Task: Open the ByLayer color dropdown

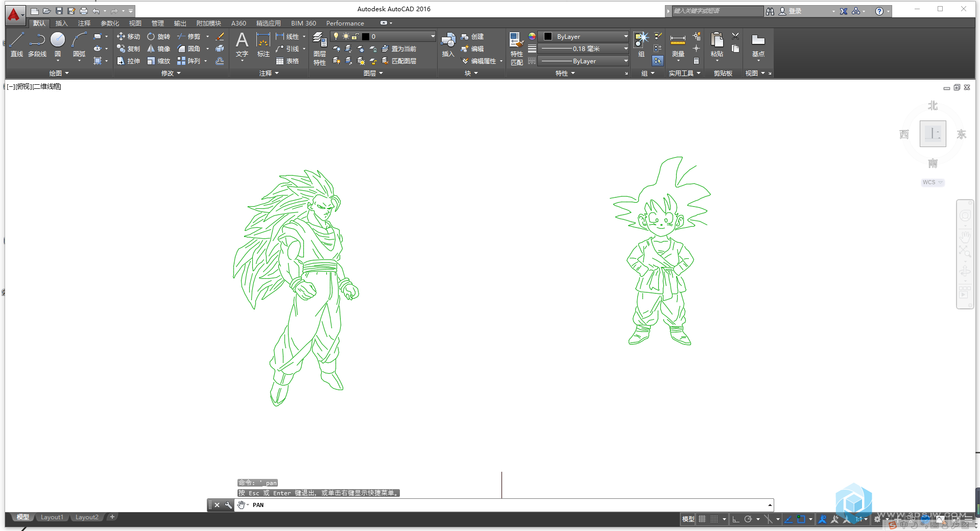Action: (x=584, y=36)
